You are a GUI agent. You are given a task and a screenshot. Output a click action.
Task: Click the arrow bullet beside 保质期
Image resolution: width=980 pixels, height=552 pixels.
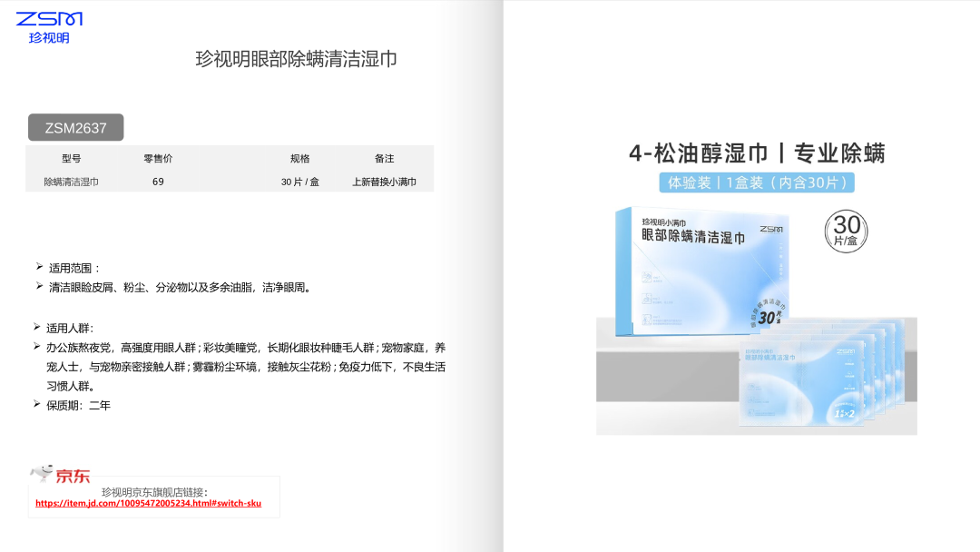37,404
